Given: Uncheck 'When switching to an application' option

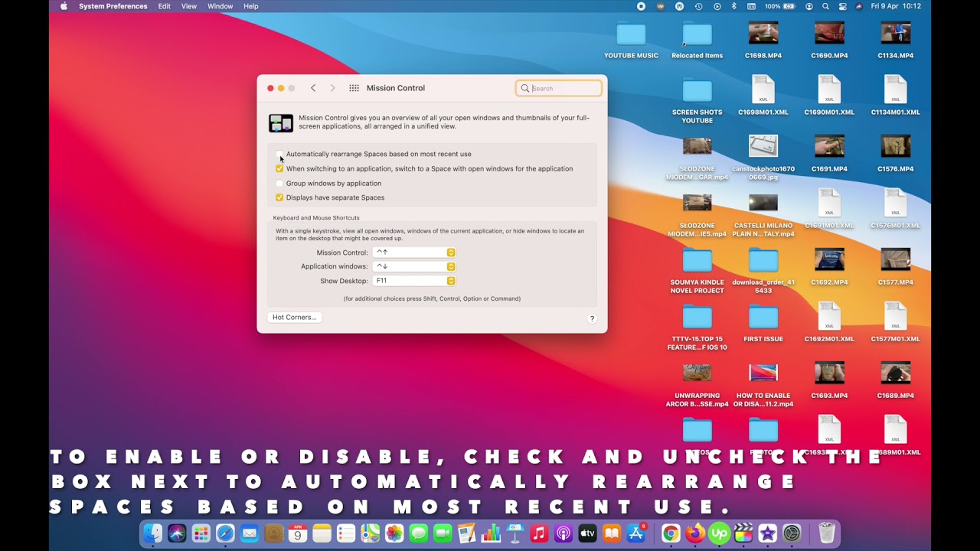Looking at the screenshot, I should (279, 168).
